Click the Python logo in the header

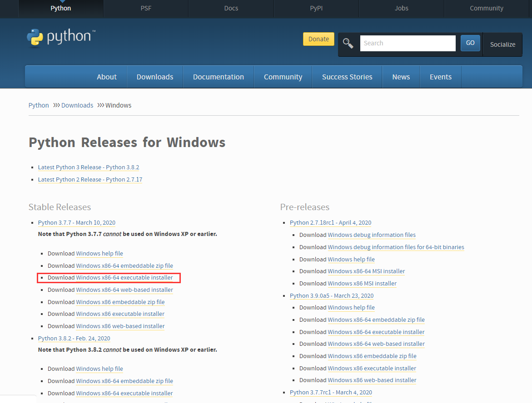61,37
